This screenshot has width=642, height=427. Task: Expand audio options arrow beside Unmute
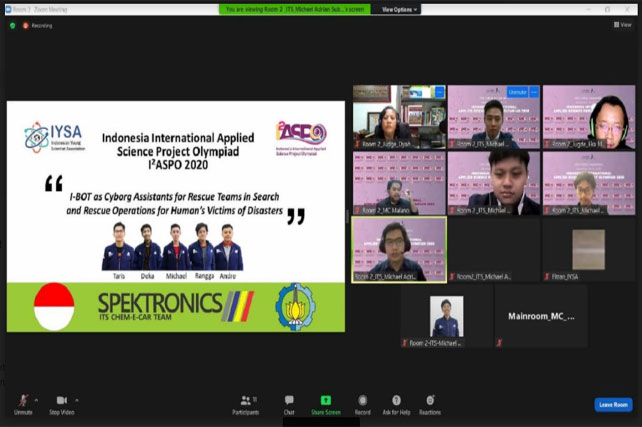(x=36, y=400)
